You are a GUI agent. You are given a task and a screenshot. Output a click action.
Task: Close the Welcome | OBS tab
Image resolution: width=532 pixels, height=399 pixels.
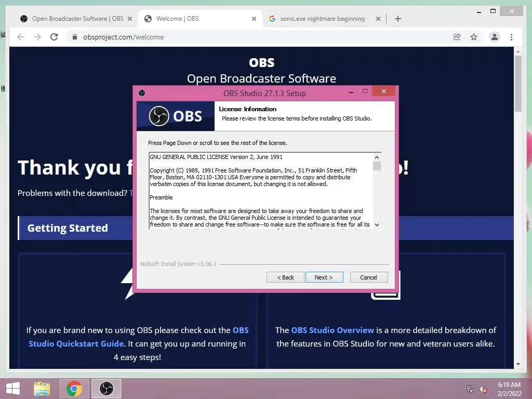coord(254,19)
